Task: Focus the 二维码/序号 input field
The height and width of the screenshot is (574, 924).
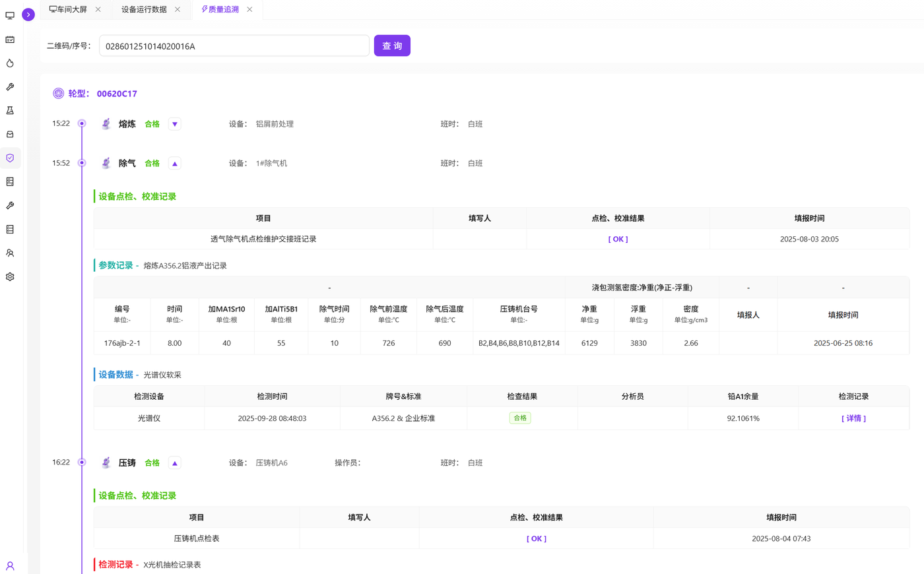Action: [234, 46]
